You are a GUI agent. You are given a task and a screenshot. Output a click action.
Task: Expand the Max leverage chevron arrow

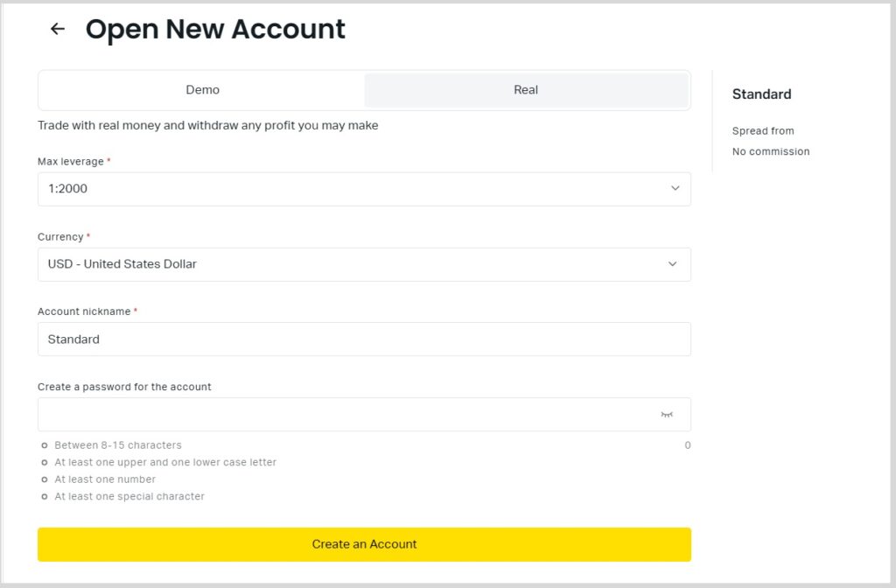pos(675,189)
